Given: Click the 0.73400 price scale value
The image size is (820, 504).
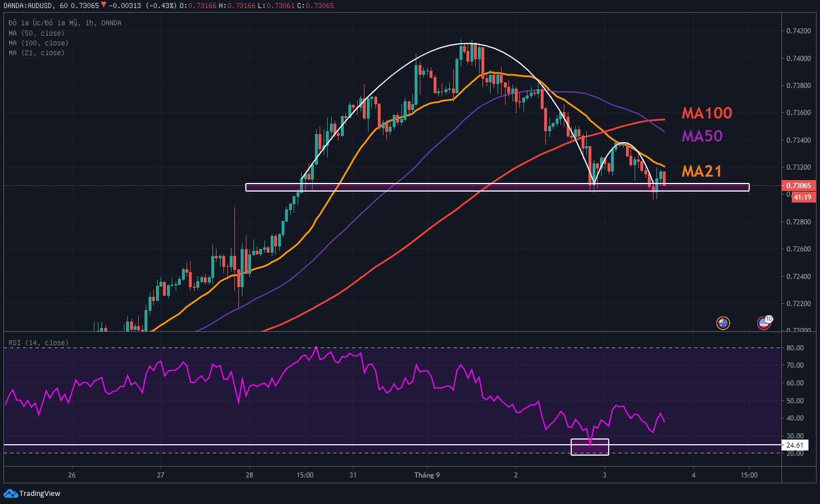Looking at the screenshot, I should click(799, 140).
